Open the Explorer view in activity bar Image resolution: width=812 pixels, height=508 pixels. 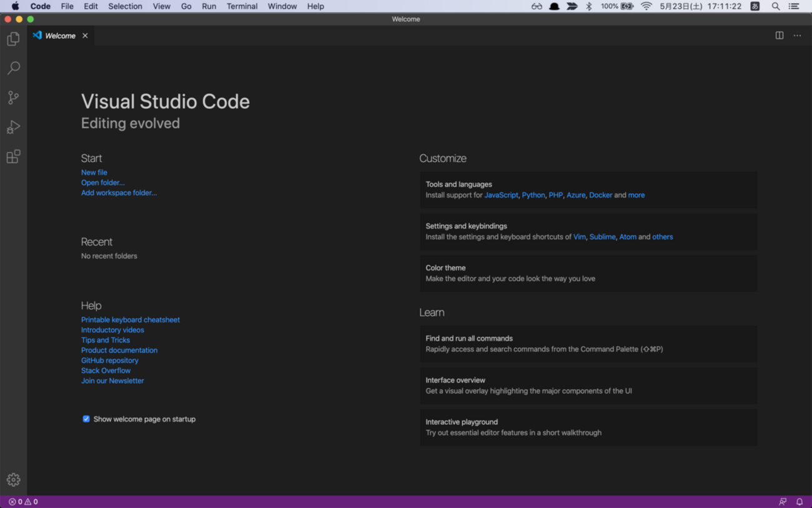tap(13, 39)
